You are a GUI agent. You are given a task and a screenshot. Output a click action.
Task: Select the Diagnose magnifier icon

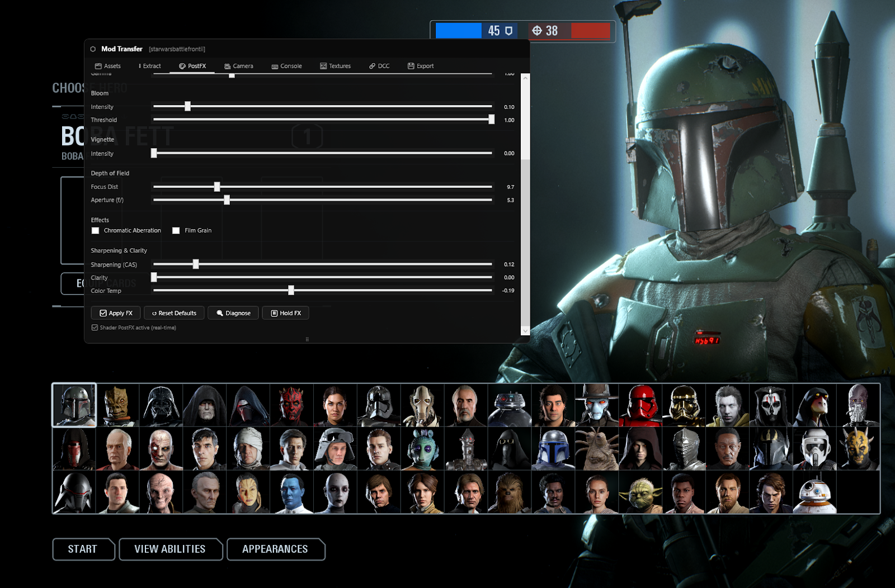tap(220, 313)
